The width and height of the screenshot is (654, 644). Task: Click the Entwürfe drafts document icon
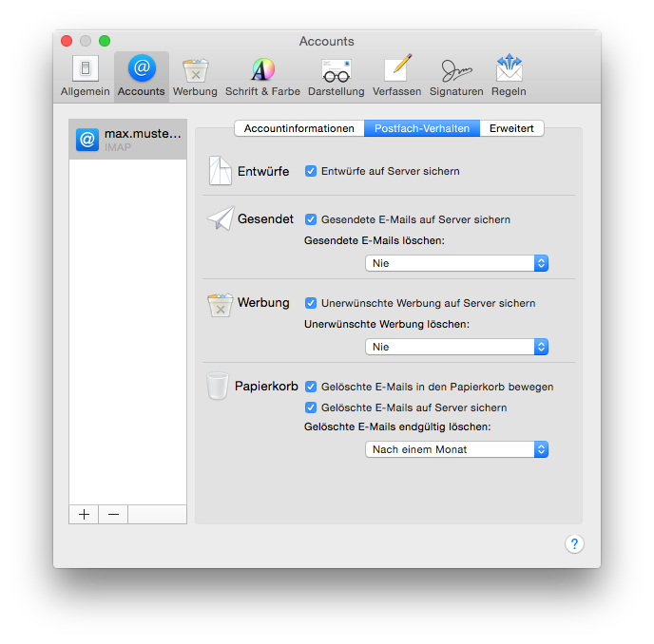(x=220, y=171)
